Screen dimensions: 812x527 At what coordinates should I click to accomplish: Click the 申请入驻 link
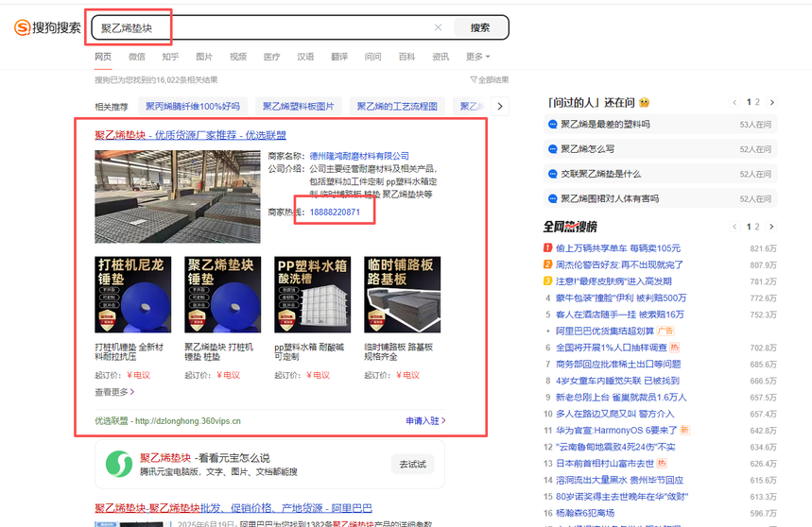(x=425, y=421)
